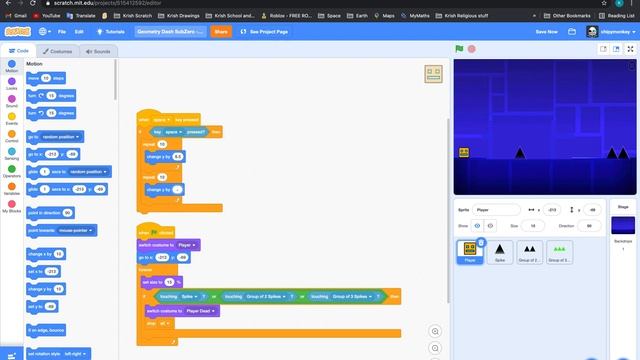
Task: Open space dropdown in when key pressed hat
Action: (x=162, y=120)
